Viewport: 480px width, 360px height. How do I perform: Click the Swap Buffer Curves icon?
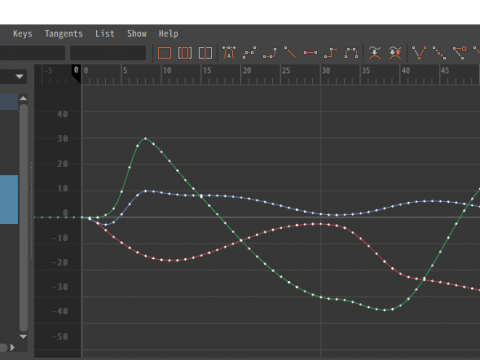point(395,53)
